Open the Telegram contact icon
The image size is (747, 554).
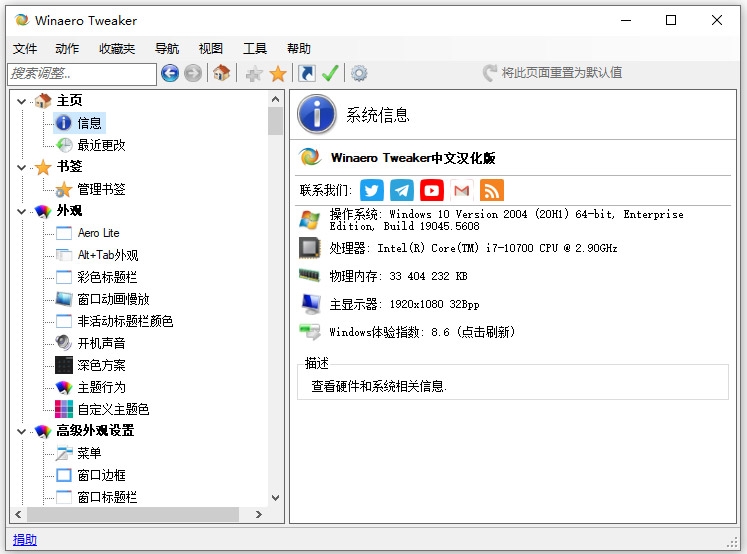402,190
